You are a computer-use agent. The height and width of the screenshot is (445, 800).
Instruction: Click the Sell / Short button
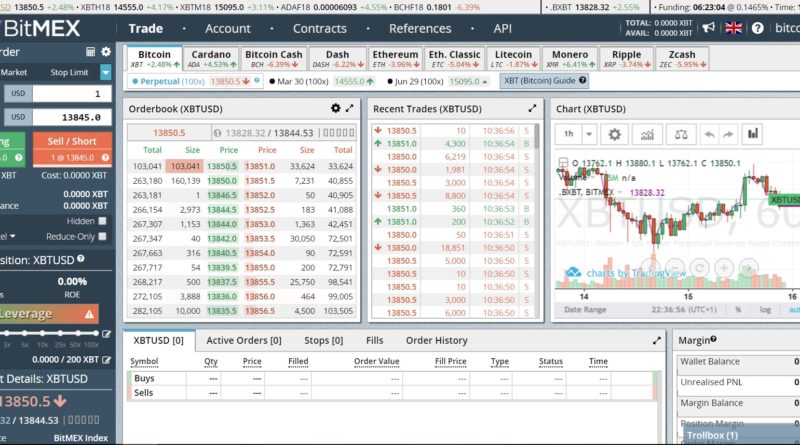coord(72,149)
